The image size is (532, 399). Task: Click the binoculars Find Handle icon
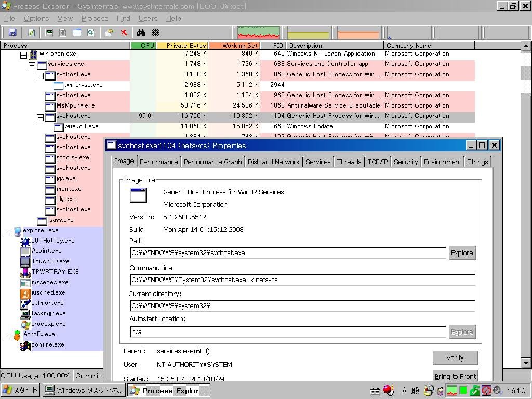coord(141,33)
